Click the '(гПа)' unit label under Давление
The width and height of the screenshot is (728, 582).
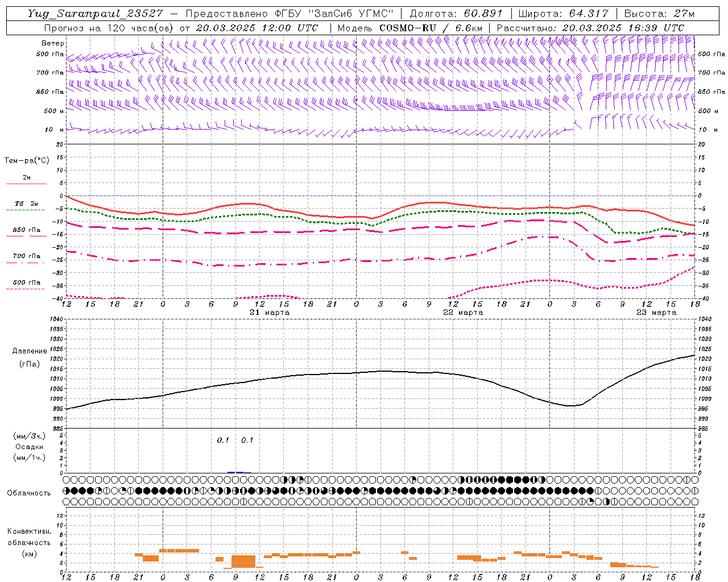[30, 364]
